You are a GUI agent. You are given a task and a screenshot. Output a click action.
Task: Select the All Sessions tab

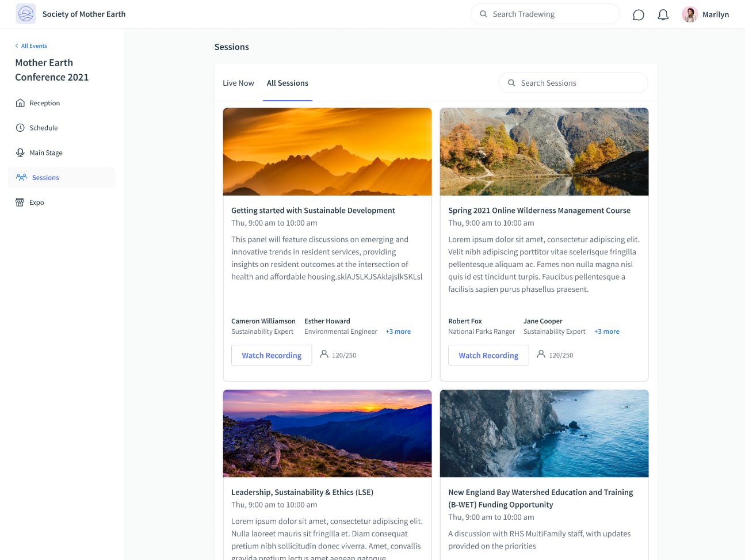point(288,83)
